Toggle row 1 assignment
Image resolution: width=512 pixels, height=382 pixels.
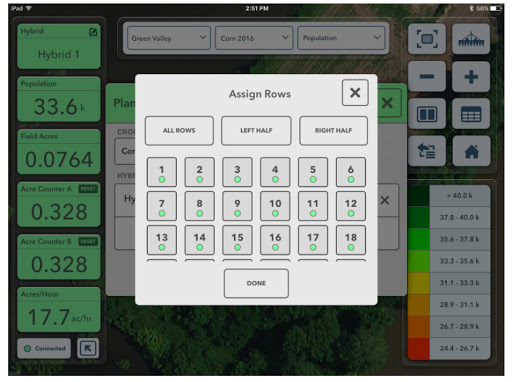coord(162,172)
